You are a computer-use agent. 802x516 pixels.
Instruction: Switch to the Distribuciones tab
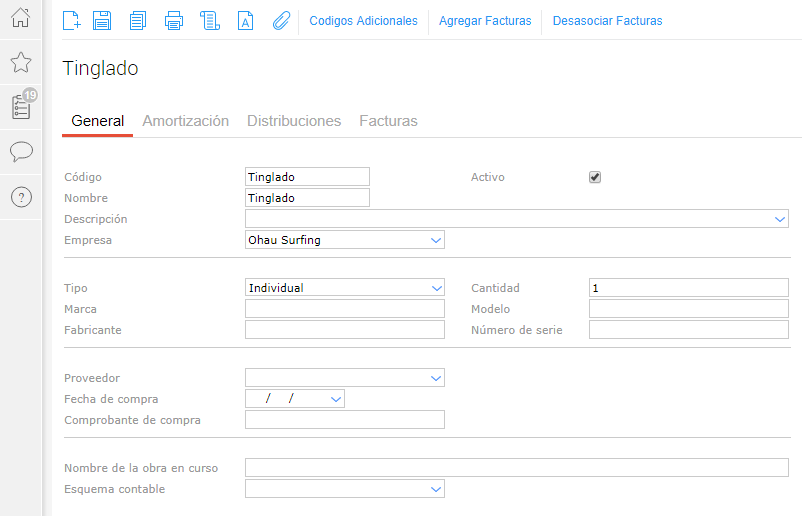[x=294, y=121]
